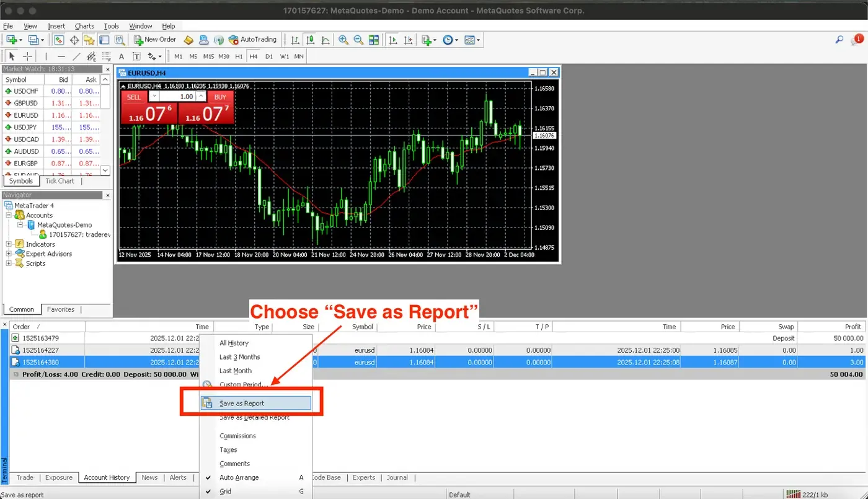Image resolution: width=868 pixels, height=499 pixels.
Task: Select the candlestick chart icon
Action: point(310,40)
